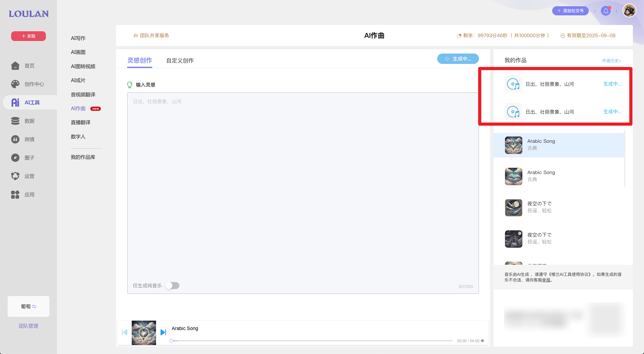Click the Arabic Song album thumbnail
This screenshot has height=354, width=644.
(x=144, y=332)
